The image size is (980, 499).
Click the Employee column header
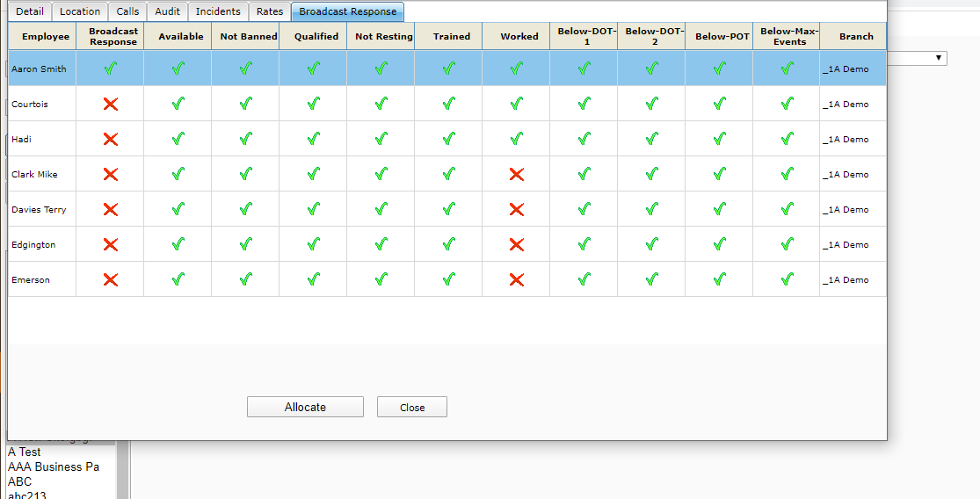[46, 37]
